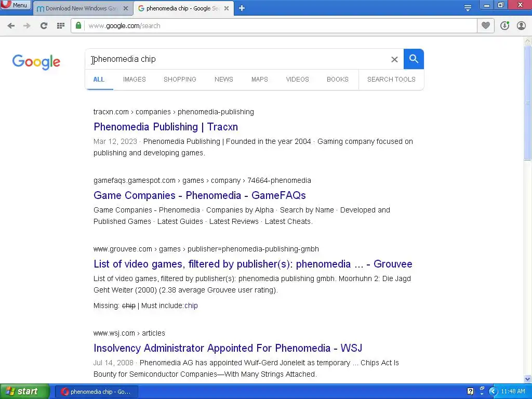Open SEARCH TOOLS options
The image size is (532, 399).
[x=391, y=79]
